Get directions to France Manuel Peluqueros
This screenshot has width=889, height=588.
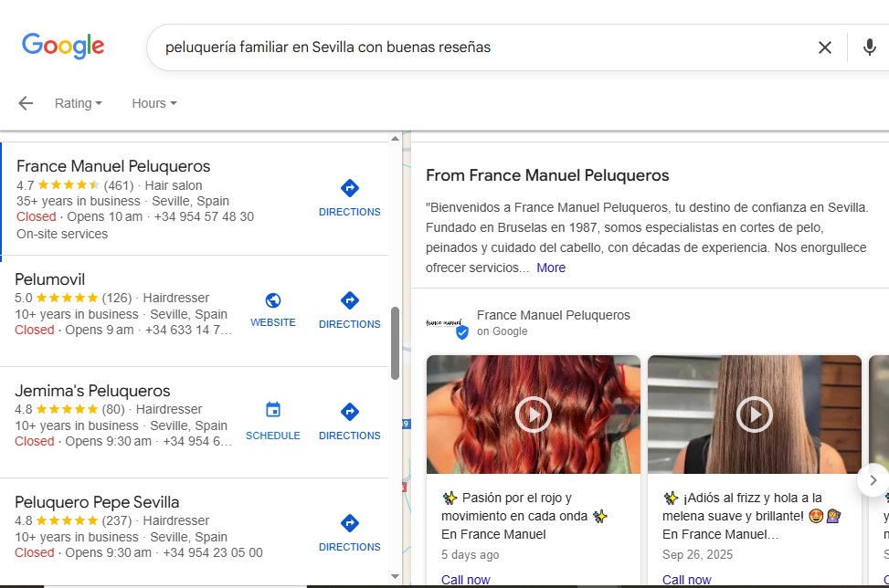tap(349, 197)
